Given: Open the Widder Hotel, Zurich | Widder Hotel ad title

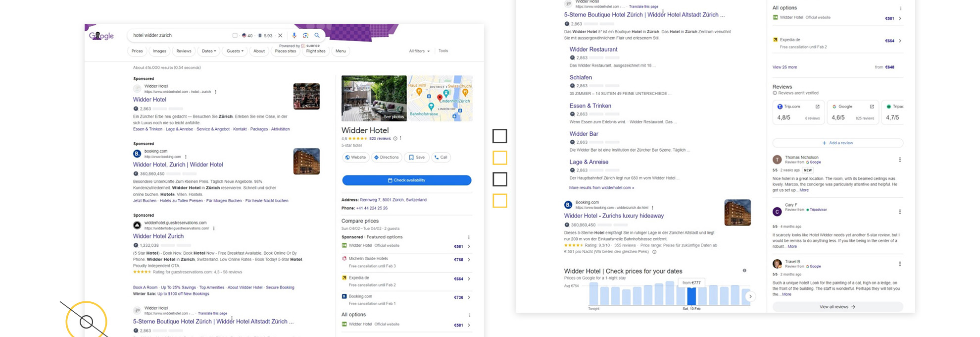Looking at the screenshot, I should pos(178,165).
